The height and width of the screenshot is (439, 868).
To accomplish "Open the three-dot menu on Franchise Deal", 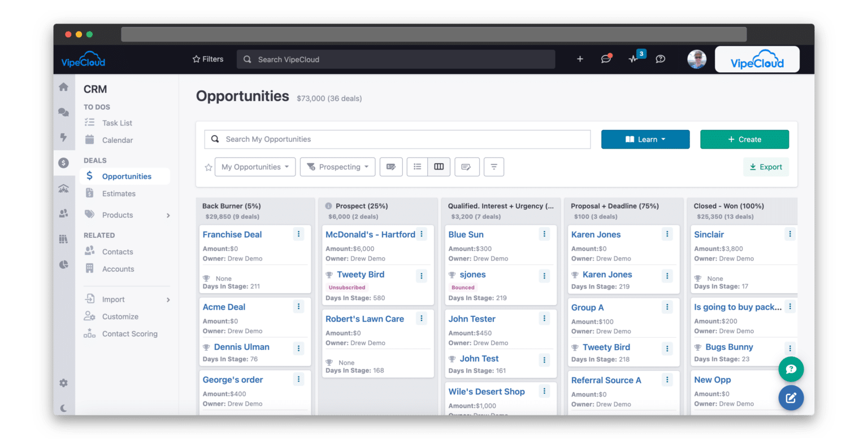I will point(298,233).
